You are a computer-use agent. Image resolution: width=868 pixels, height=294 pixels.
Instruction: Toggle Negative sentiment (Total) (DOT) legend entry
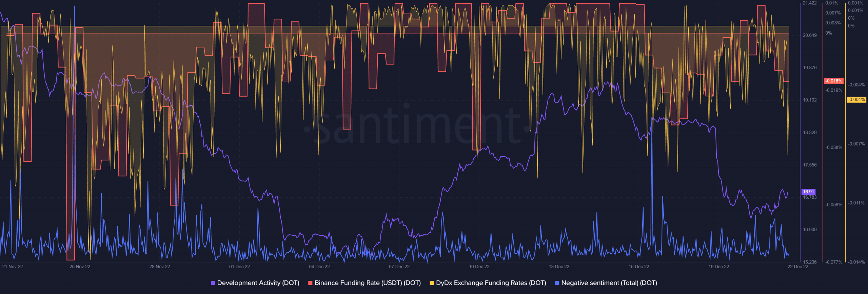click(x=606, y=283)
